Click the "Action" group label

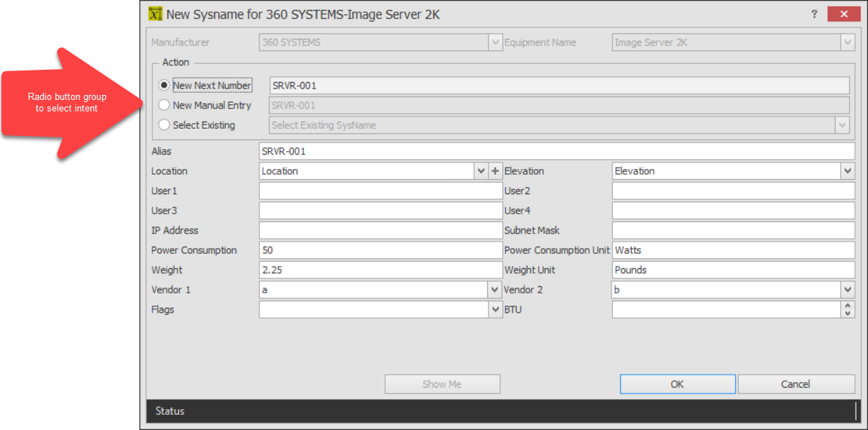pyautogui.click(x=176, y=63)
